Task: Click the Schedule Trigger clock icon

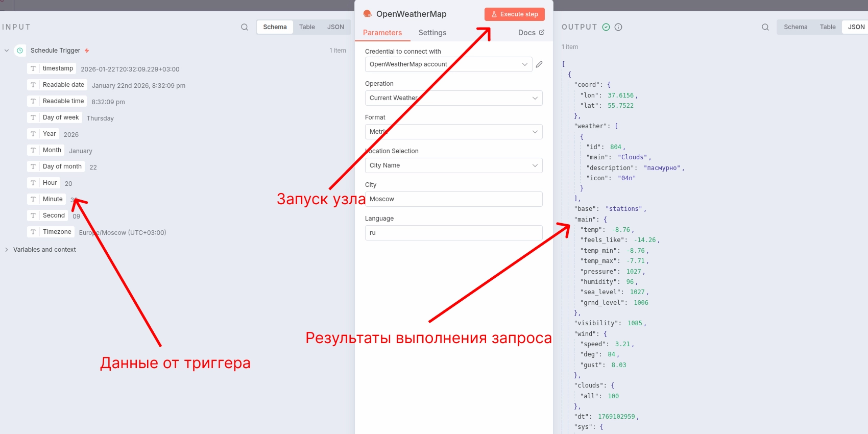Action: (20, 51)
